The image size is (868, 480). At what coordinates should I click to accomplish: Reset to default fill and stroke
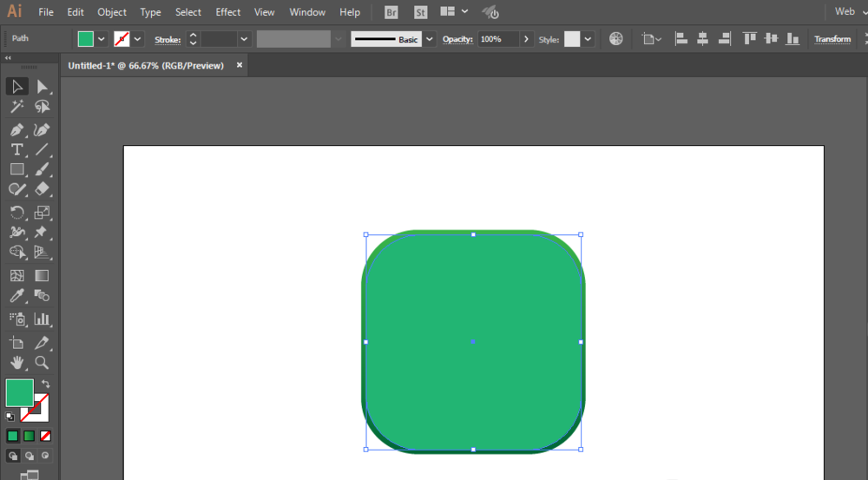tap(10, 417)
